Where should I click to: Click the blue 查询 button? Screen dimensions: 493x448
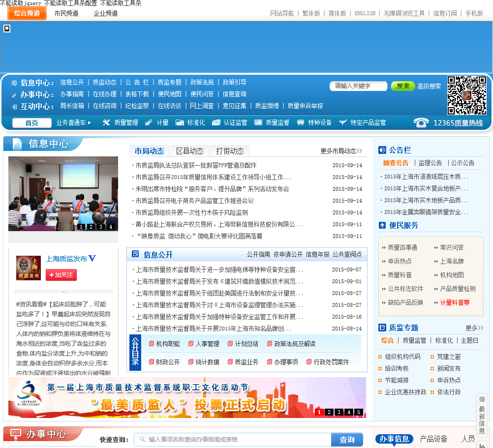click(347, 440)
